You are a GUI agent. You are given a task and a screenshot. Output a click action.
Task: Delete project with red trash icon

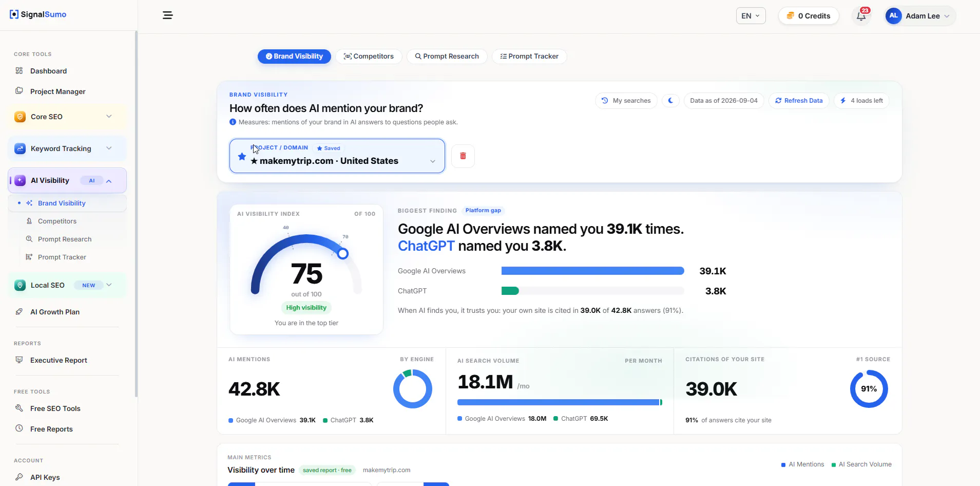coord(463,156)
